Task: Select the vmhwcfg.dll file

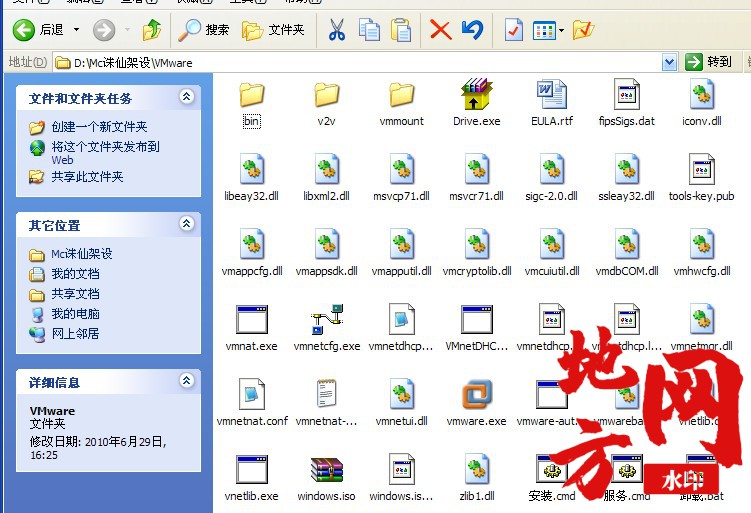Action: [x=702, y=253]
